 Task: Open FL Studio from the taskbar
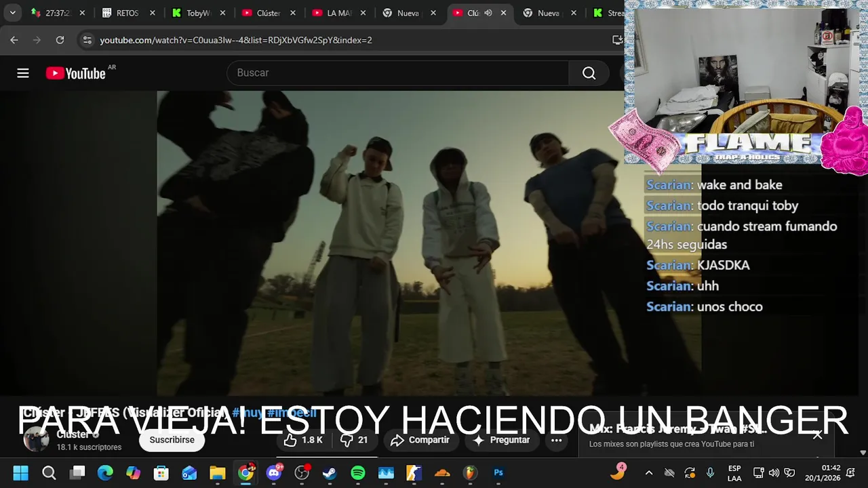point(470,473)
